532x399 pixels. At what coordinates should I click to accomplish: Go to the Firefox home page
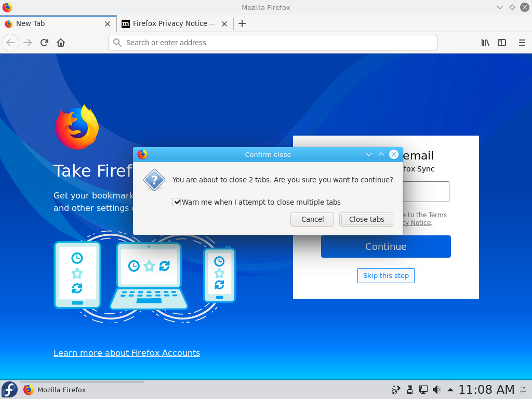coord(61,43)
